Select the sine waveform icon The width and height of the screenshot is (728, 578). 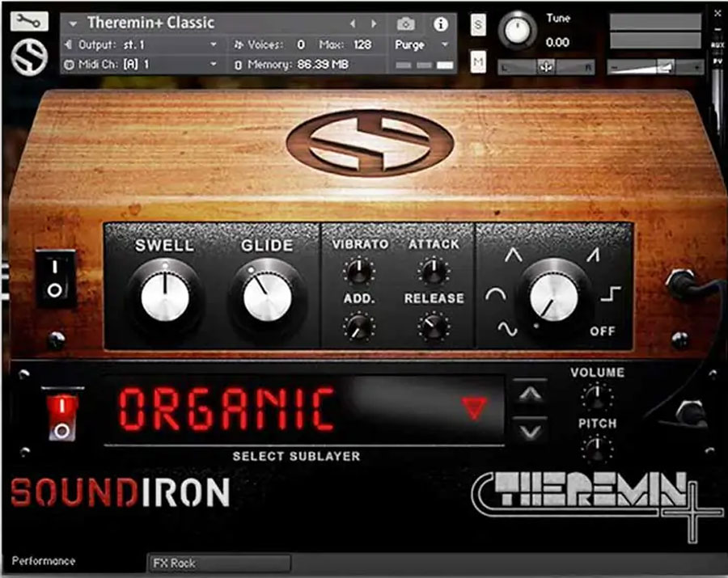tap(507, 329)
